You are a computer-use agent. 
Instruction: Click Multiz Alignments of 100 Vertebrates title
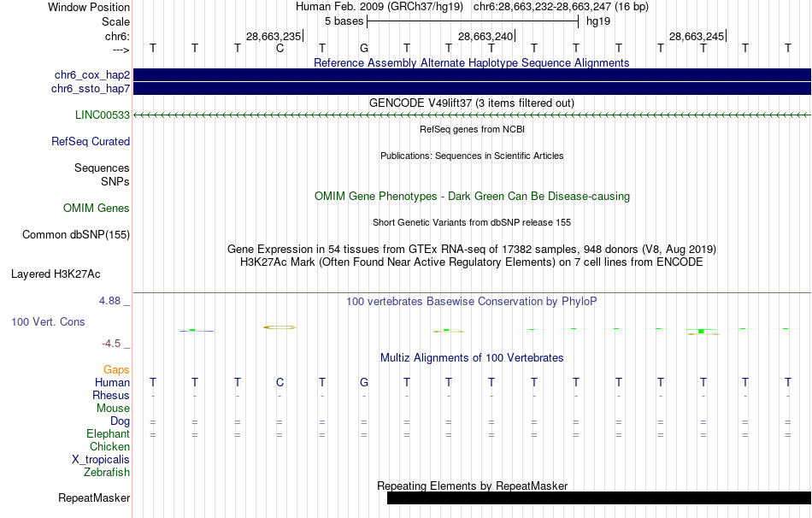472,358
